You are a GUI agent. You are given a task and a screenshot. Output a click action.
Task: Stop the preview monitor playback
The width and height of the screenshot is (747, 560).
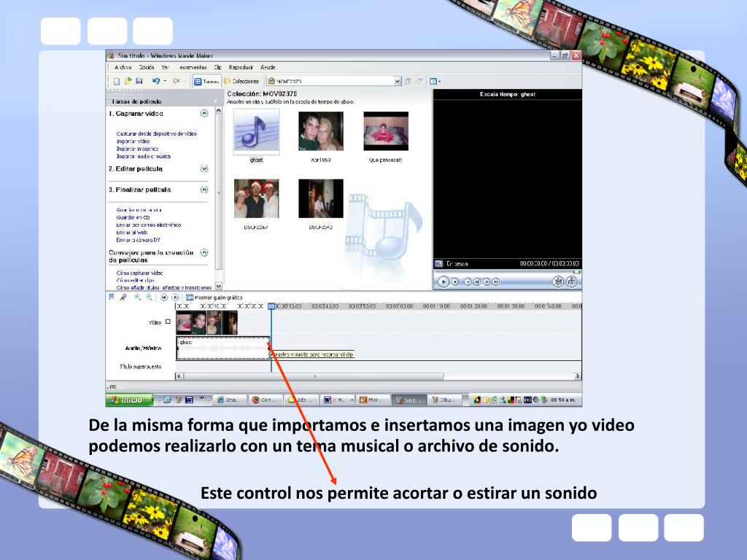tap(455, 282)
